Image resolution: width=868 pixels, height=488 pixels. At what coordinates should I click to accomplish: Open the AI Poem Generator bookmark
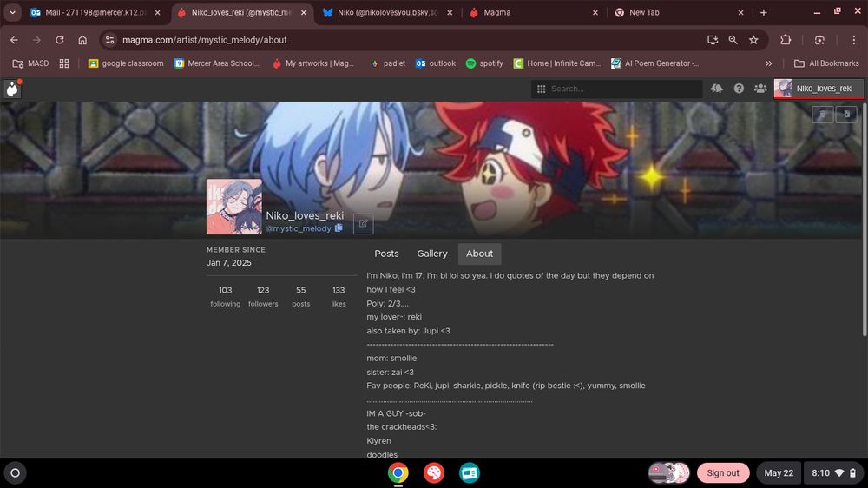point(654,63)
